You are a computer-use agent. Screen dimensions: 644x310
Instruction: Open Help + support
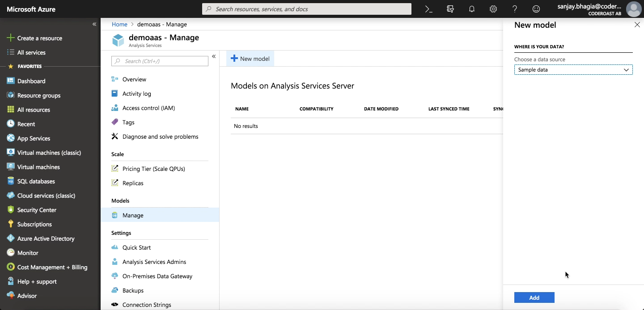coord(37,281)
